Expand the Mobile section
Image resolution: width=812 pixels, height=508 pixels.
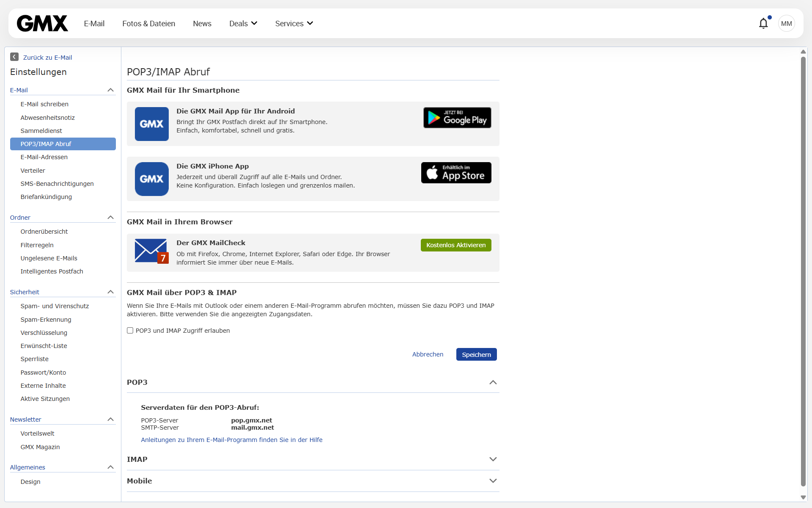[493, 480]
